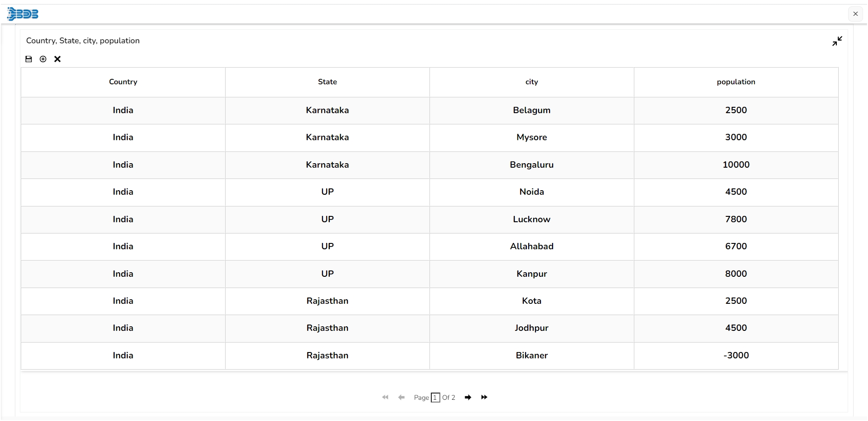
Task: Select the -3000 population cell
Action: point(736,356)
